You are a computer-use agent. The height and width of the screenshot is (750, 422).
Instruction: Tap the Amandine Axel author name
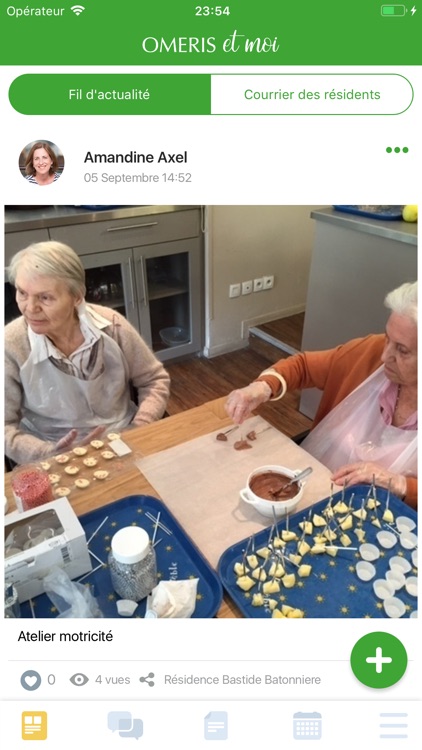pyautogui.click(x=135, y=157)
